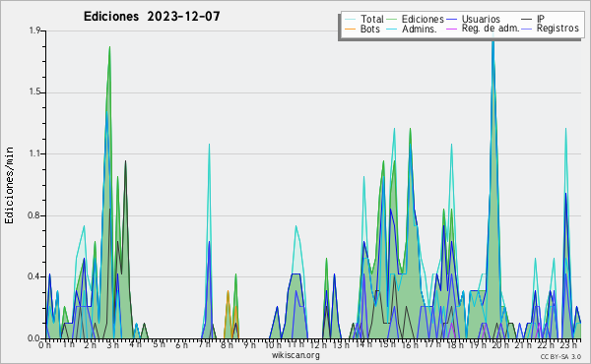Click the y-axis value 1.9
This screenshot has width=591, height=364.
tap(34, 30)
